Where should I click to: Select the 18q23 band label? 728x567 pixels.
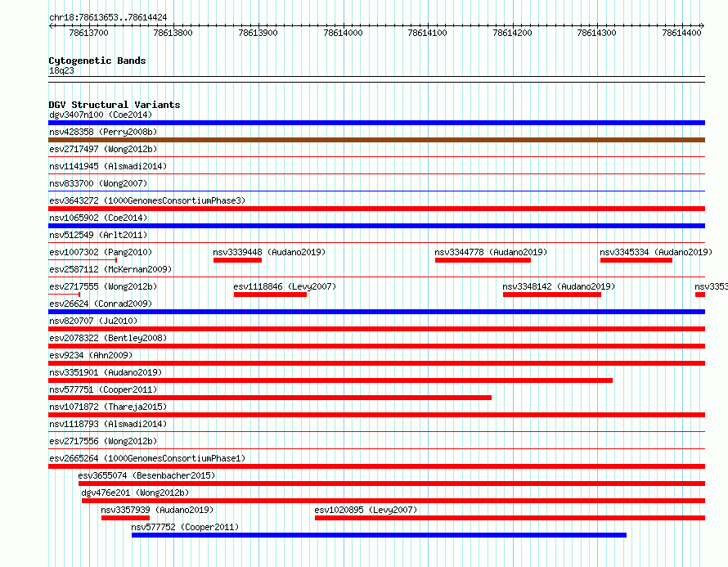click(x=61, y=70)
